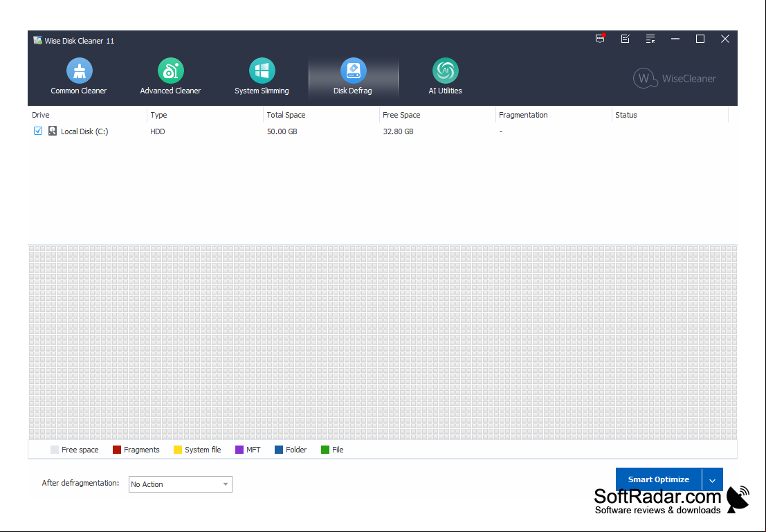Open the Common Cleaner tab
This screenshot has width=766, height=532.
tap(79, 77)
